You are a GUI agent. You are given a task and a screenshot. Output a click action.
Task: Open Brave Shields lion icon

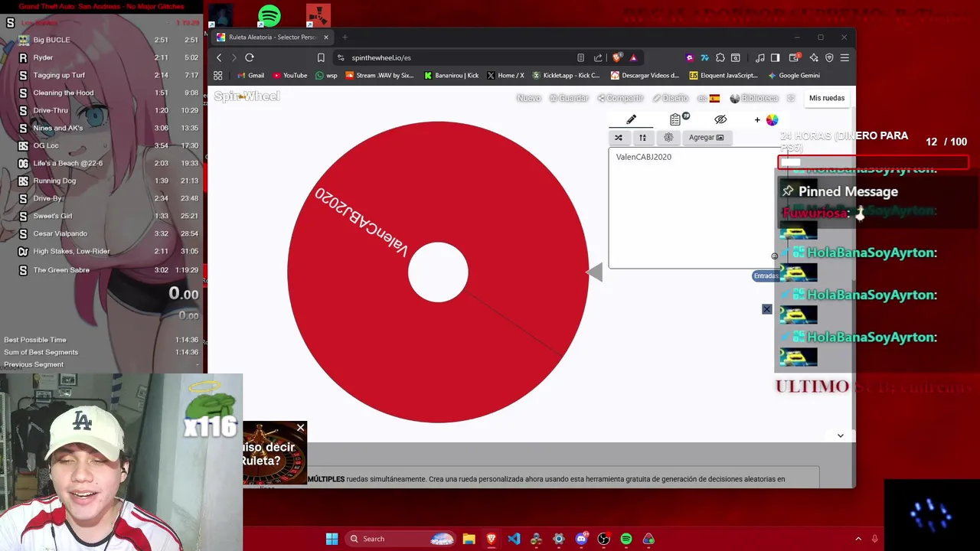[617, 57]
